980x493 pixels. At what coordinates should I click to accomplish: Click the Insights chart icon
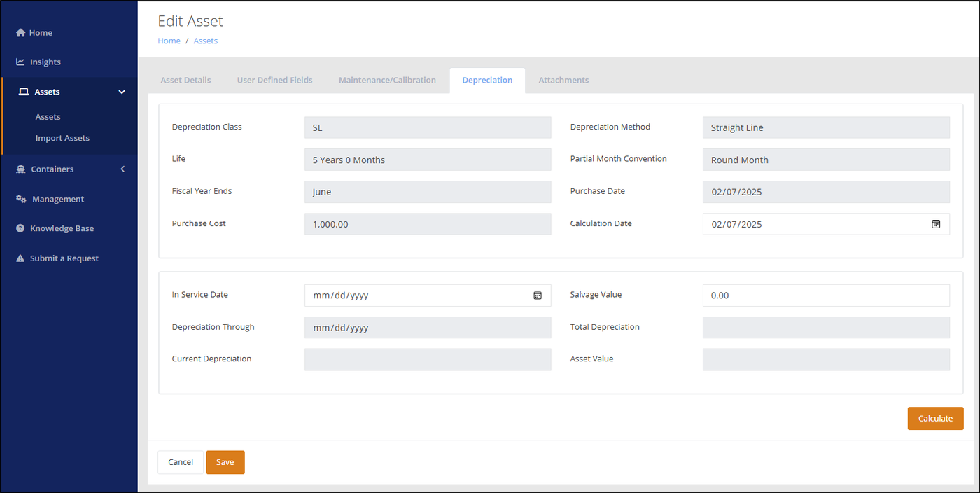(20, 62)
